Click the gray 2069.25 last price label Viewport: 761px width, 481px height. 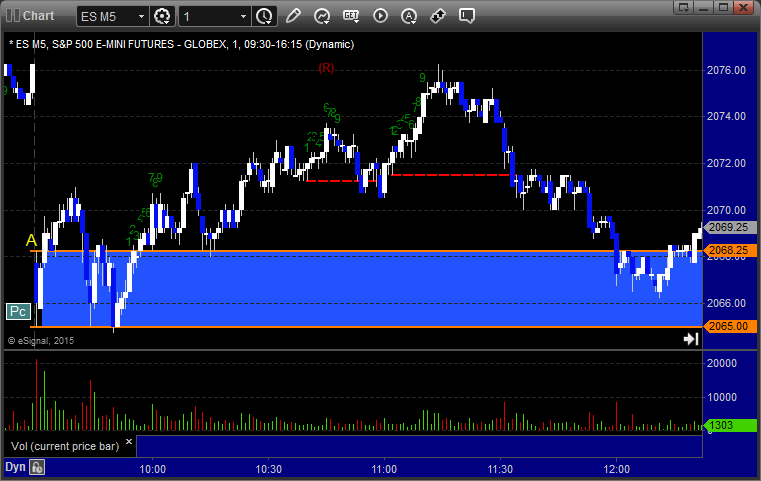(x=729, y=227)
